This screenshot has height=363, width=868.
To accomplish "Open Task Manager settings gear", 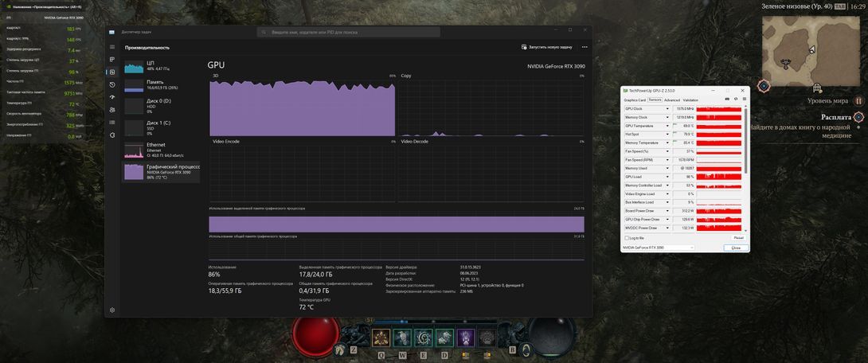I will pyautogui.click(x=112, y=310).
